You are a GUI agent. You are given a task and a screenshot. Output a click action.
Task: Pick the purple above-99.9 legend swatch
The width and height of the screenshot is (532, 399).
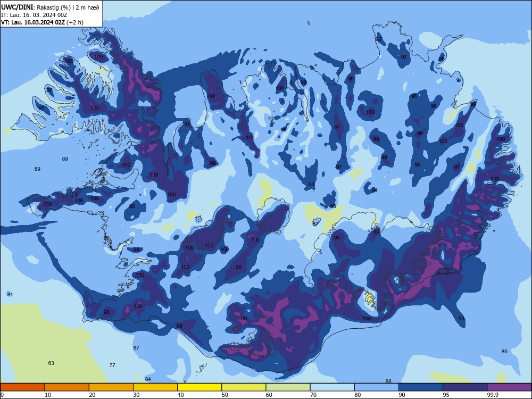(509, 387)
